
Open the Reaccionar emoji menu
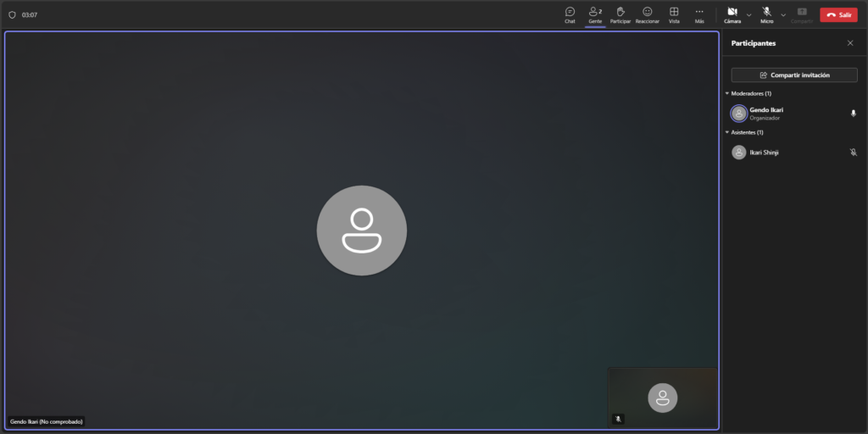(647, 15)
